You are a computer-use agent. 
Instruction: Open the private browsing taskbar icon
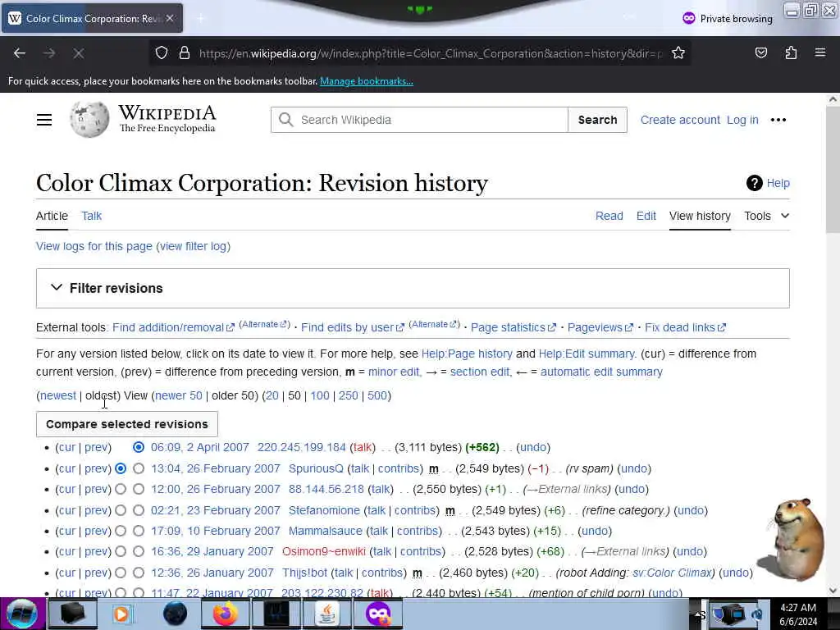click(378, 614)
